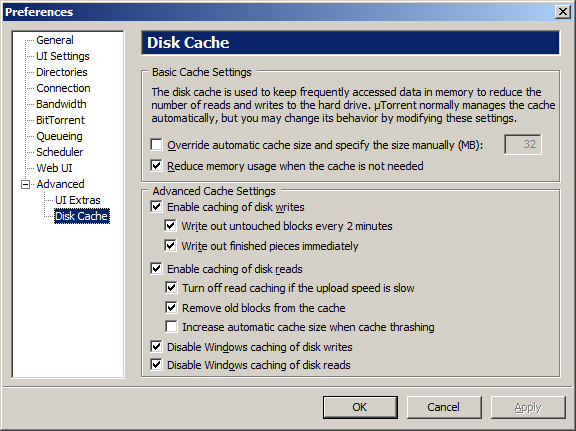Open the General preferences page
Screen dimensions: 576x431
point(55,40)
